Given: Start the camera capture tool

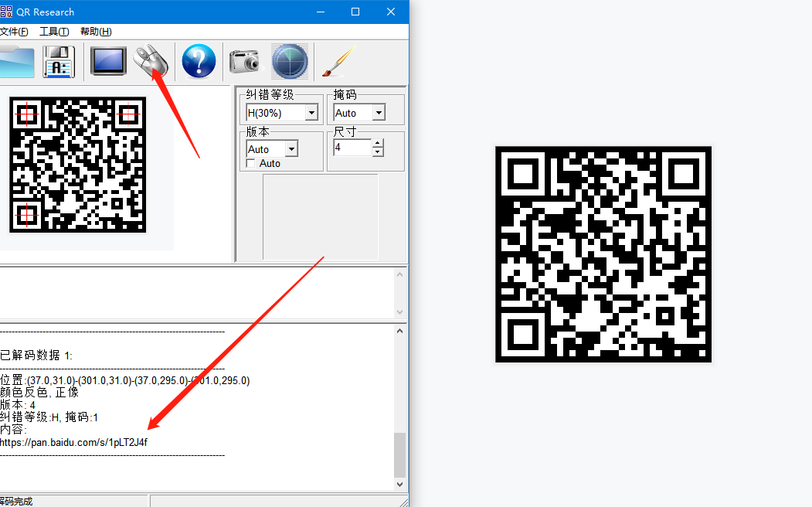Looking at the screenshot, I should pyautogui.click(x=244, y=61).
